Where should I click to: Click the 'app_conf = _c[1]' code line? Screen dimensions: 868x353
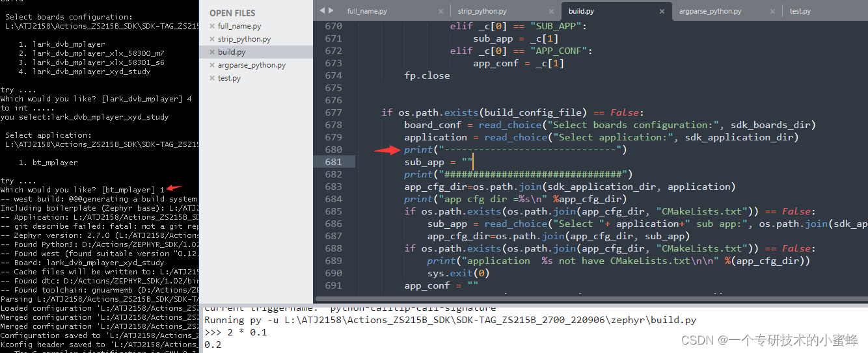[x=518, y=63]
